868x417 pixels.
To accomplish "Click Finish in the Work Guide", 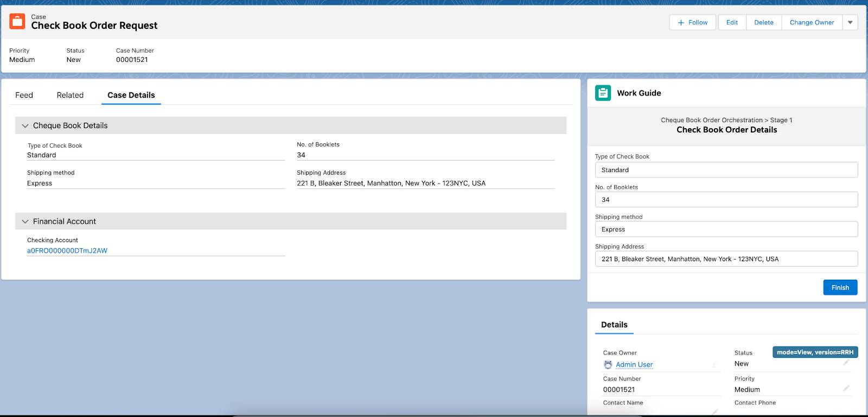I will pyautogui.click(x=840, y=287).
